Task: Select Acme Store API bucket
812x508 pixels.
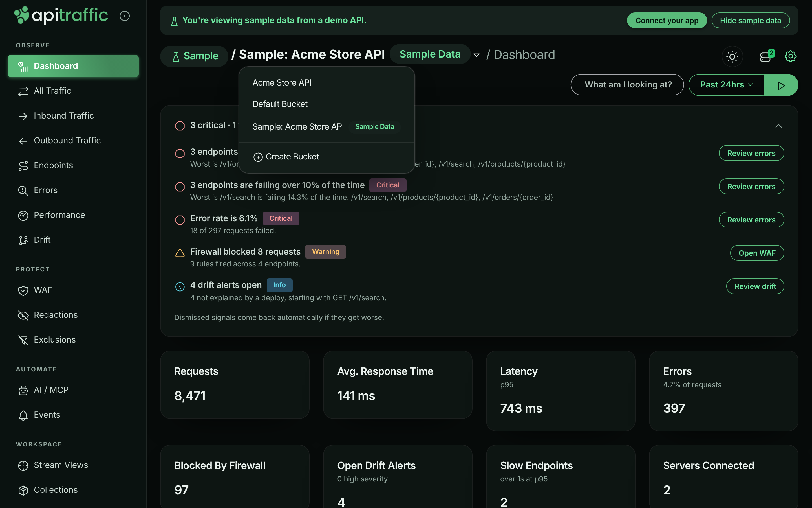Action: pos(326,83)
